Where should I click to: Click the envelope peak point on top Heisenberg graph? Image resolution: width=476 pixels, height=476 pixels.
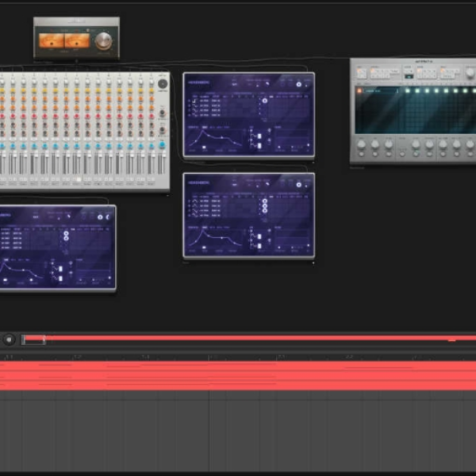click(203, 131)
